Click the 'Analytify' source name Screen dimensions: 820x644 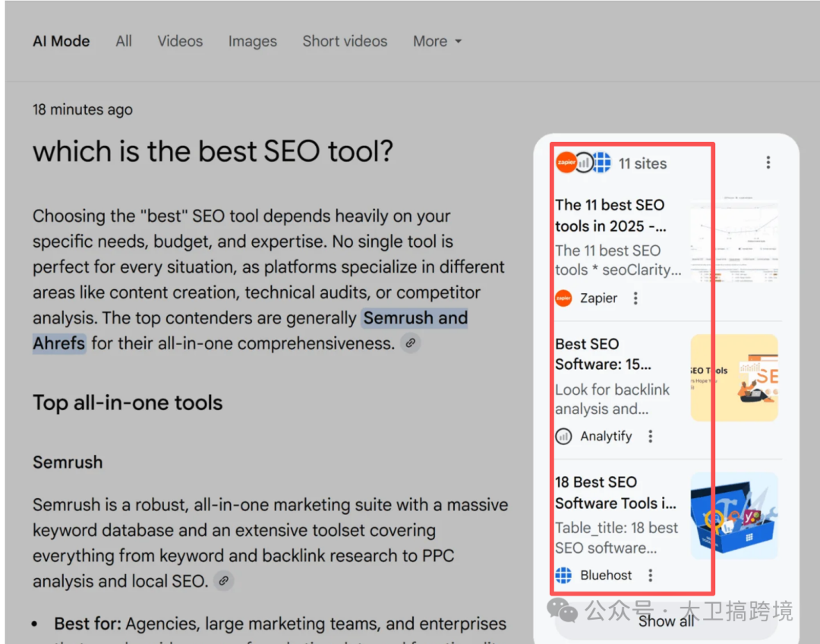pyautogui.click(x=606, y=437)
